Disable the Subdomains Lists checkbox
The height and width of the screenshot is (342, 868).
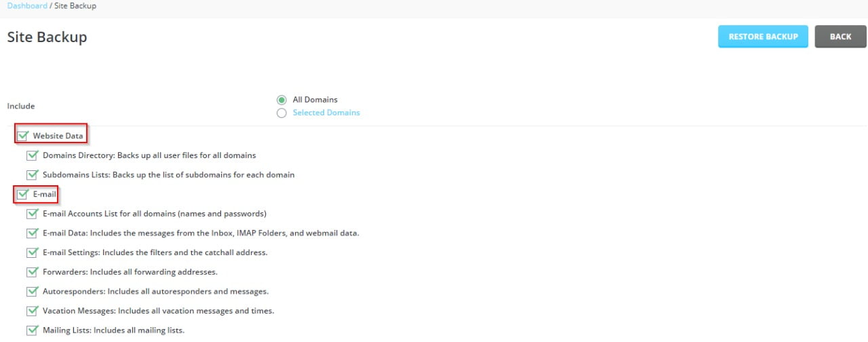pyautogui.click(x=32, y=174)
